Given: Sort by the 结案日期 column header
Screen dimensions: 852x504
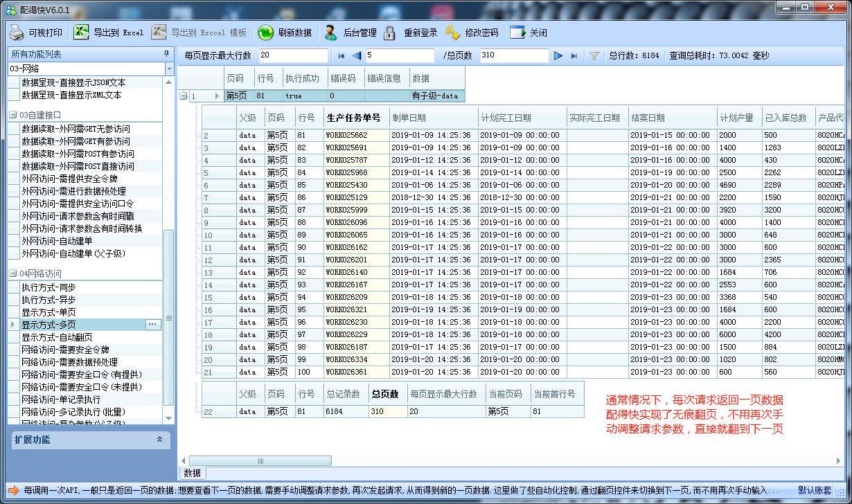Looking at the screenshot, I should click(x=673, y=118).
